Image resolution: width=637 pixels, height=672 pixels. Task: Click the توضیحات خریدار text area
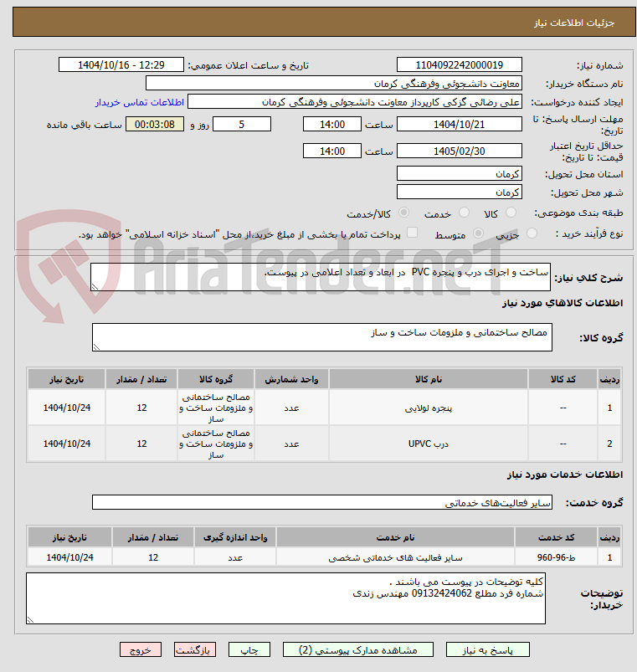coord(285,598)
